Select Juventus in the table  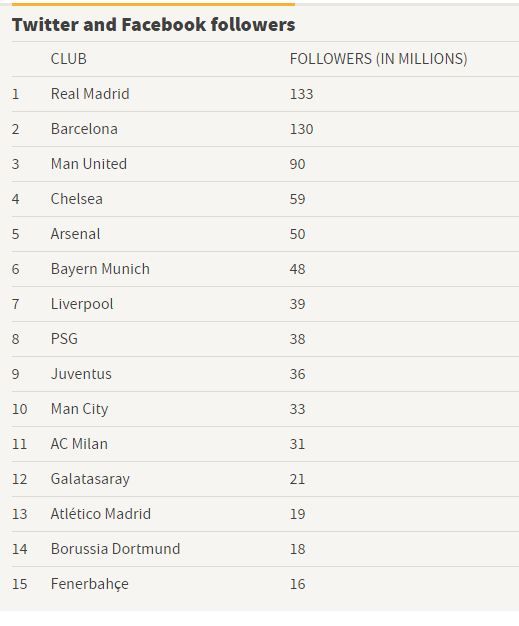click(81, 374)
